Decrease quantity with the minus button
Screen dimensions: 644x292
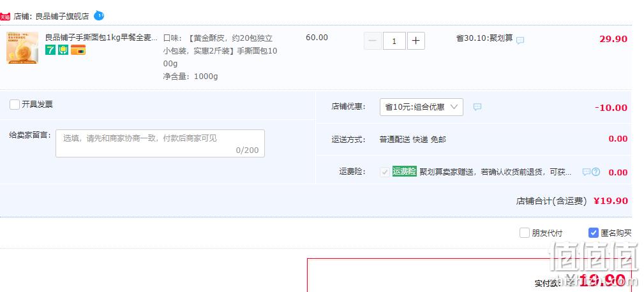click(x=373, y=41)
